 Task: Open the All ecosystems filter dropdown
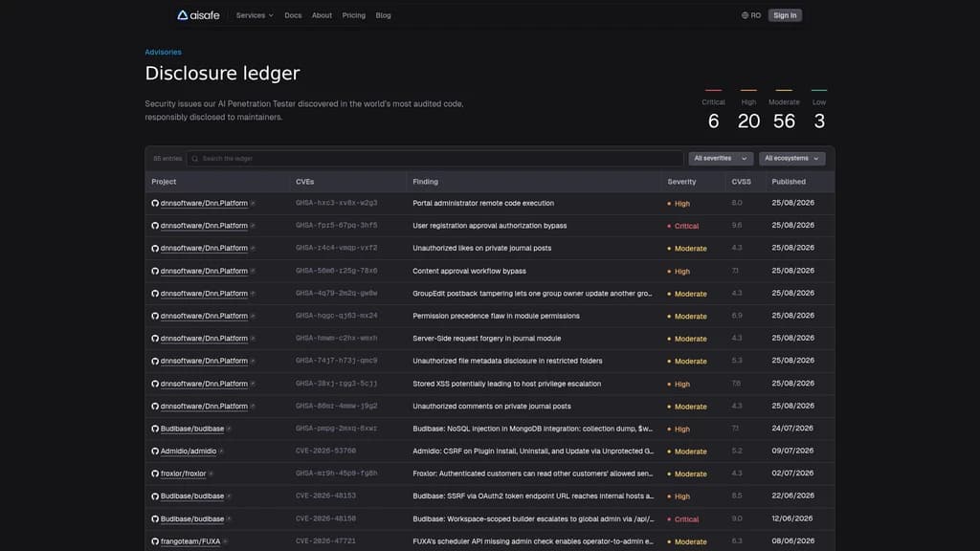click(x=791, y=159)
